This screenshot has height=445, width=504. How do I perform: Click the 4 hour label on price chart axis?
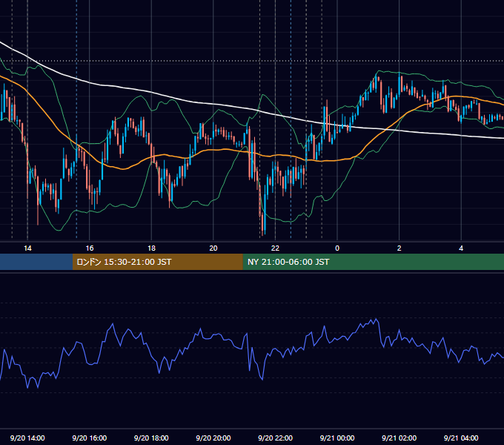461,248
